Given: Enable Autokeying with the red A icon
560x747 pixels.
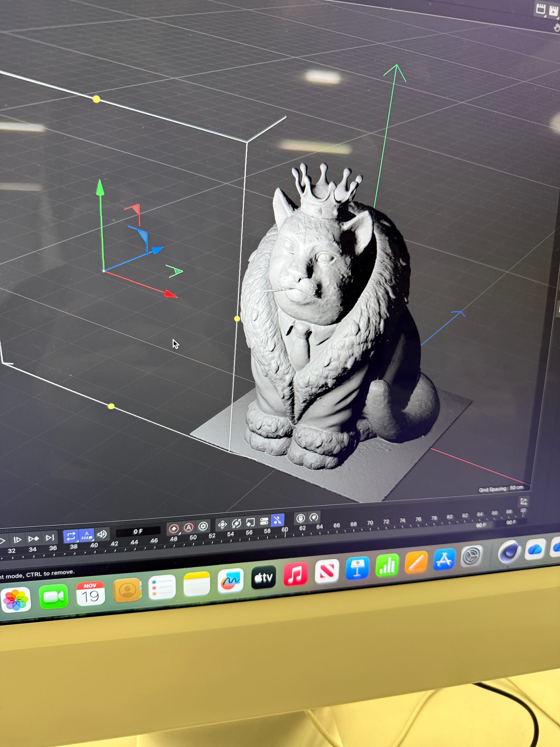Looking at the screenshot, I should coord(188,527).
